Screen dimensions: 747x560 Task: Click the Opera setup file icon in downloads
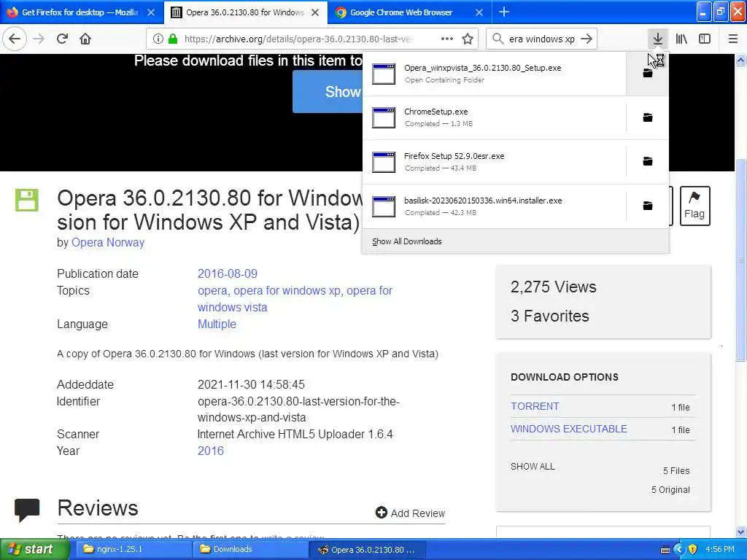[x=384, y=74]
